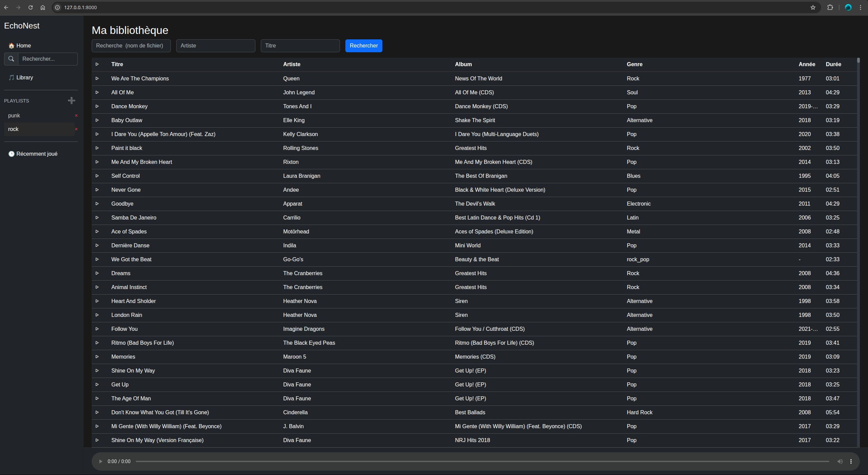Play the song We Are The Champions
Image resolution: width=868 pixels, height=475 pixels.
[x=97, y=78]
